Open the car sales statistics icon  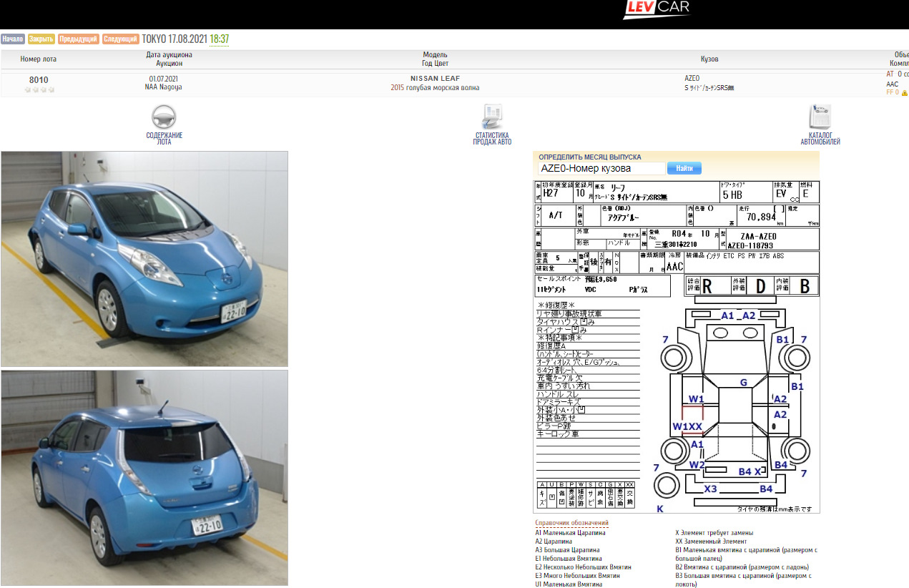tap(492, 116)
